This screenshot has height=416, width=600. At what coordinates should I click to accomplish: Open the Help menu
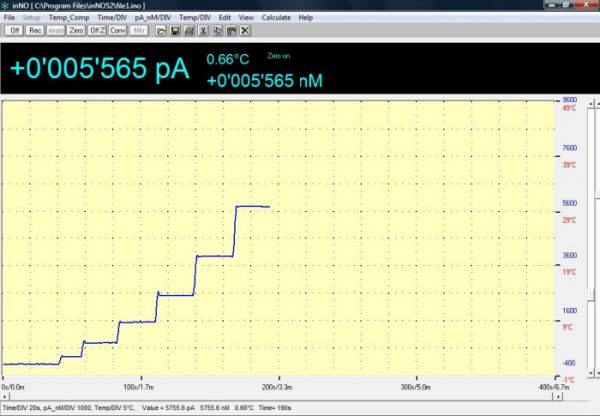coord(306,18)
